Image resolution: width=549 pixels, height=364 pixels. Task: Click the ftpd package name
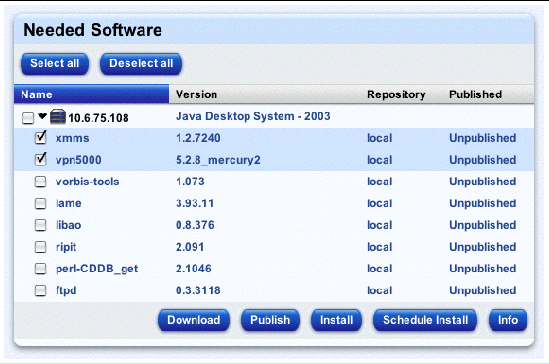click(x=66, y=290)
